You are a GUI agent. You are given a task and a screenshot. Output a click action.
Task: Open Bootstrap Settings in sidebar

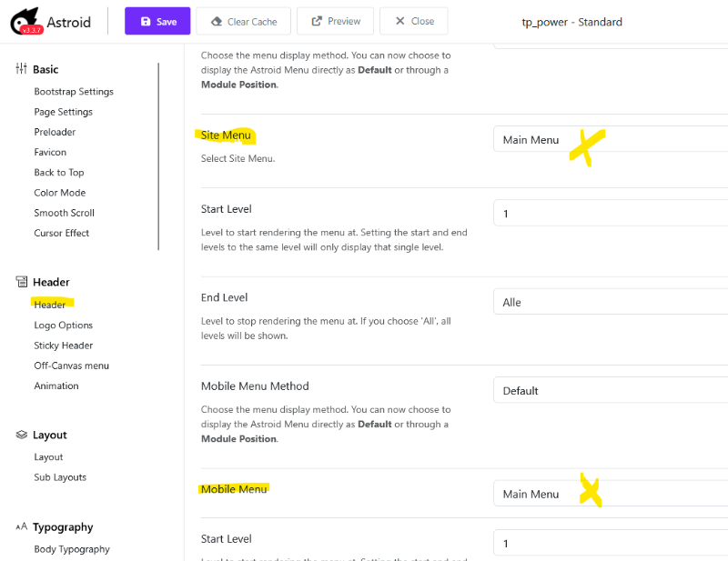click(x=74, y=92)
